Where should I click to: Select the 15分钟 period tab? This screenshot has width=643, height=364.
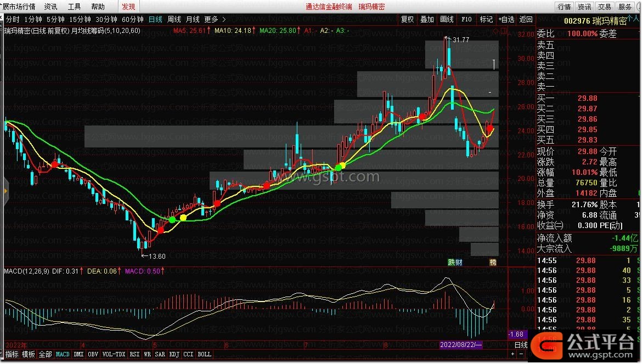[x=80, y=19]
